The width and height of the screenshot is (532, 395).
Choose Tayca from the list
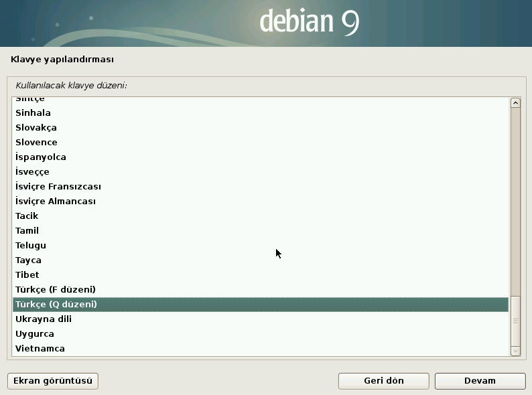[x=261, y=260]
